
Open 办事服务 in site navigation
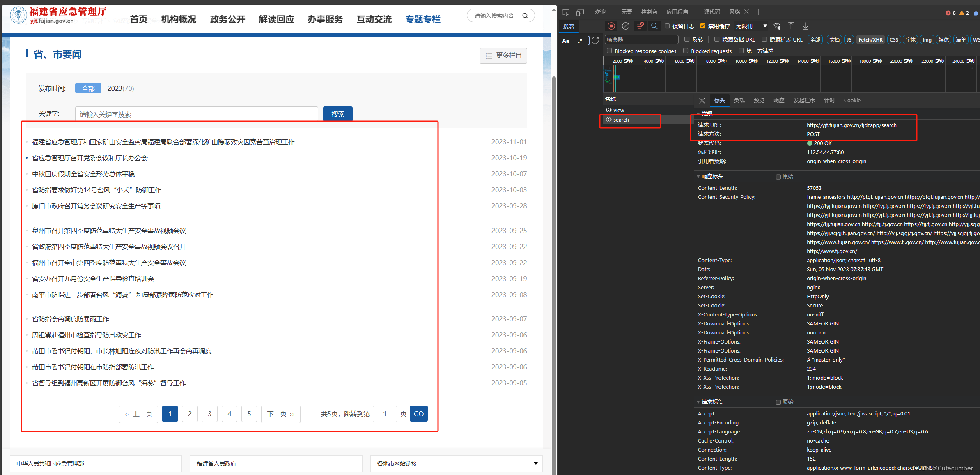(325, 19)
